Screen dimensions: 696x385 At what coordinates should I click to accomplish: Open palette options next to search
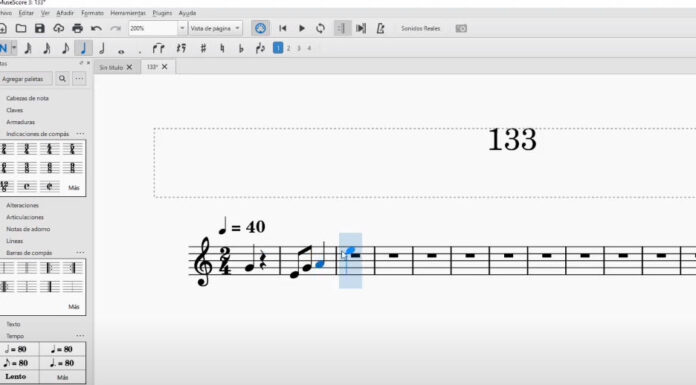(79, 79)
